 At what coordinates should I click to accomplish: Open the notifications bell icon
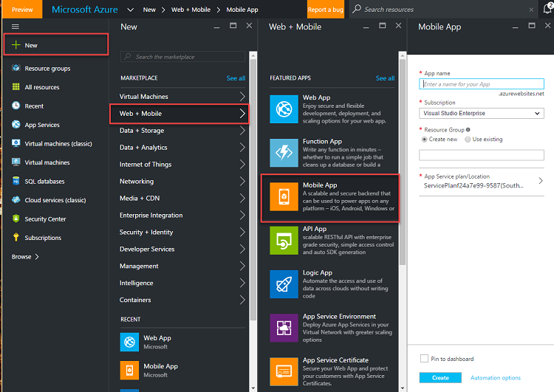tap(547, 9)
